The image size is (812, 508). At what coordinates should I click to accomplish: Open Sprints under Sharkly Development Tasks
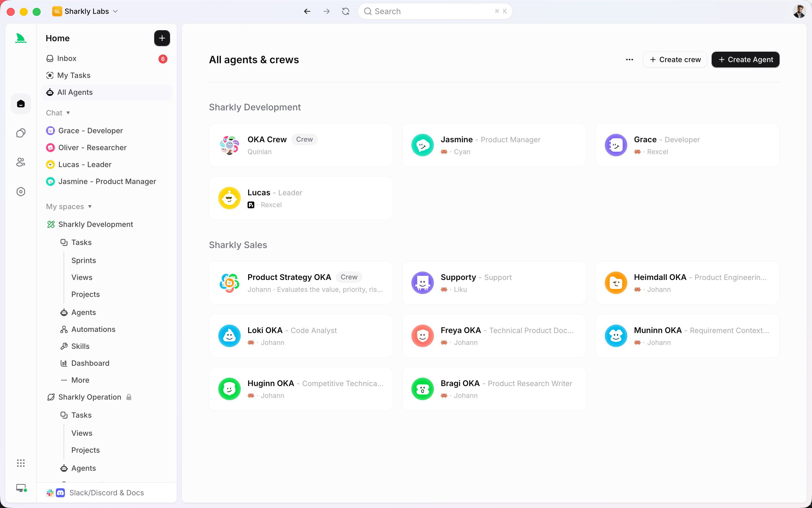pyautogui.click(x=83, y=260)
